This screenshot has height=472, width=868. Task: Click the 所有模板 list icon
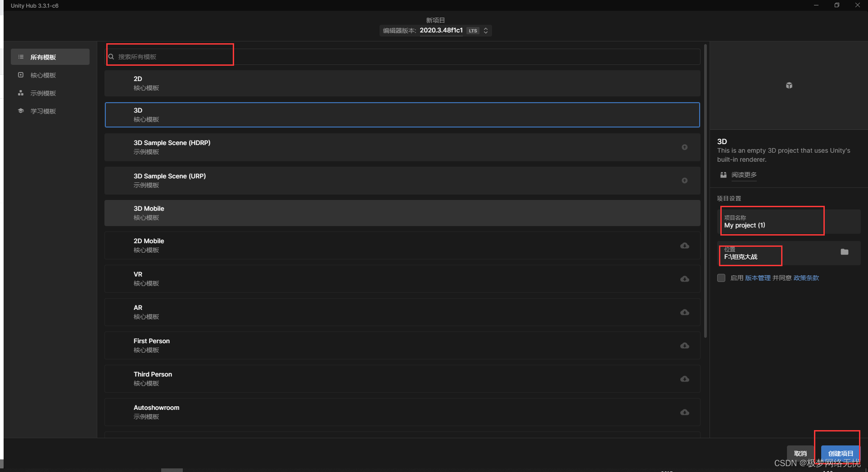click(21, 57)
